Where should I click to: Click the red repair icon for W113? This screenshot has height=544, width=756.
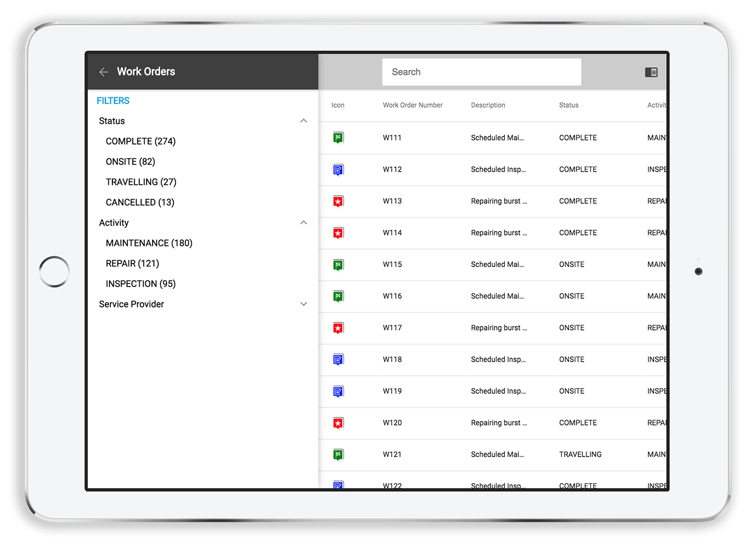click(x=338, y=201)
